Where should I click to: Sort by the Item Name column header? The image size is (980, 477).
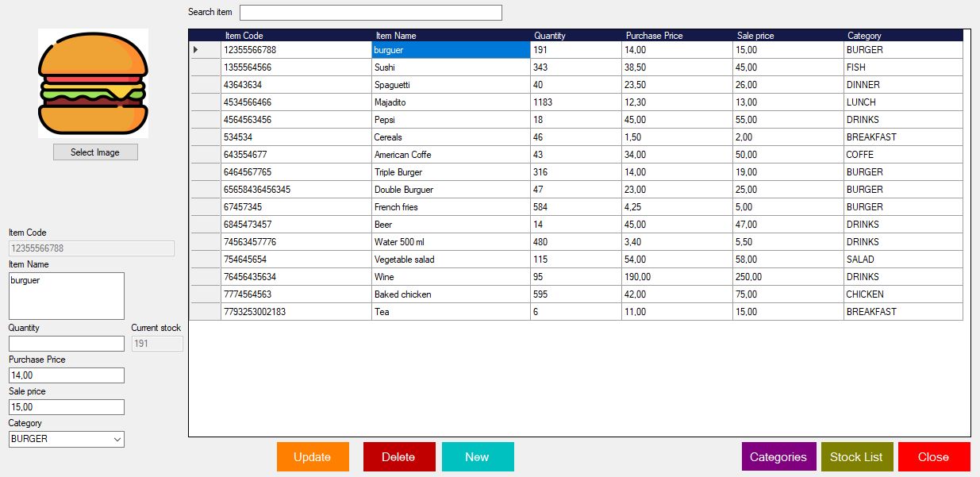pos(452,36)
